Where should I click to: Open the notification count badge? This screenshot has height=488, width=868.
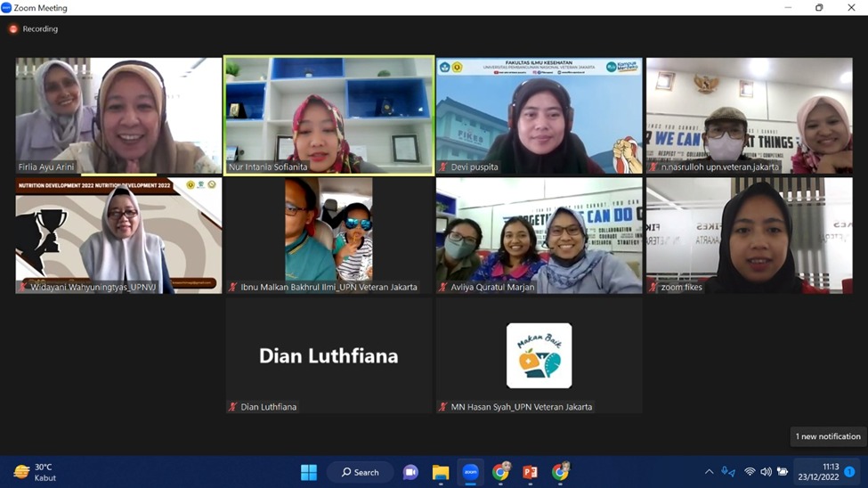click(850, 472)
